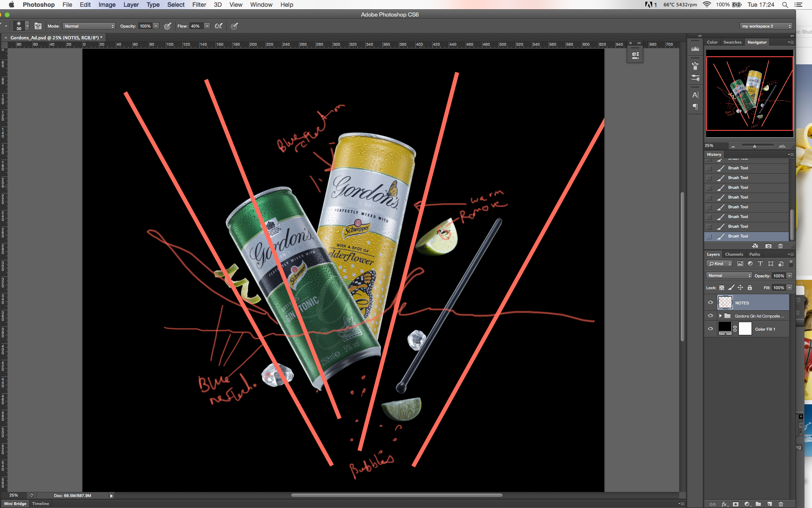Image resolution: width=812 pixels, height=508 pixels.
Task: Open the layer filter Kind dropdown
Action: tap(719, 264)
